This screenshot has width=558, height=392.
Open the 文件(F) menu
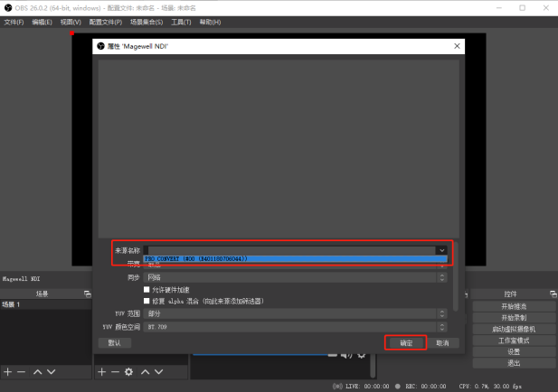click(14, 22)
